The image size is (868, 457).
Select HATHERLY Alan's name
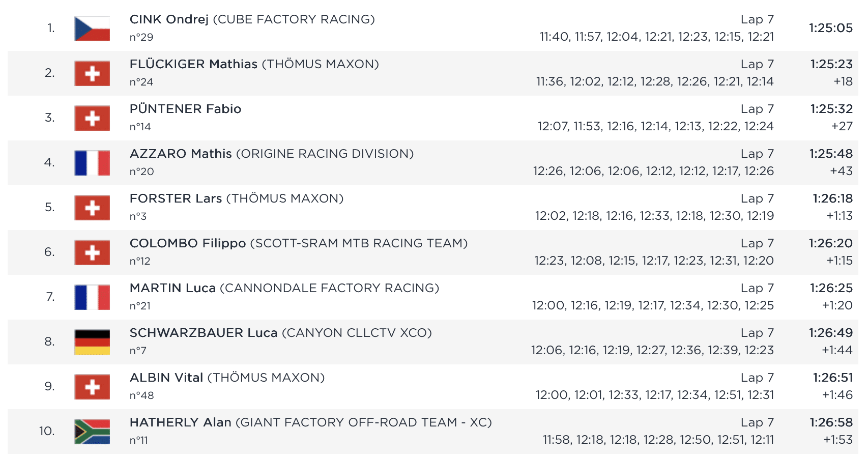pyautogui.click(x=180, y=422)
